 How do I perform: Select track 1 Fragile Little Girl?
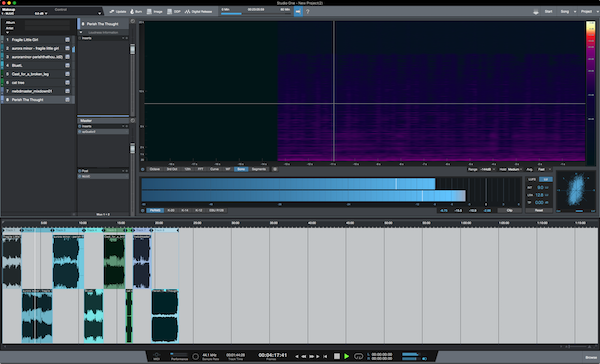click(x=38, y=40)
